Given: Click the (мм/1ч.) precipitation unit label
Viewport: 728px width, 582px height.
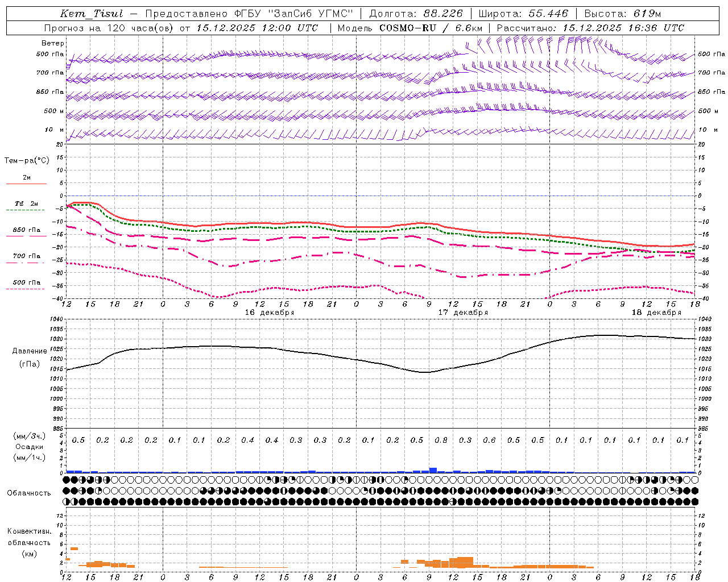Looking at the screenshot, I should click(29, 458).
